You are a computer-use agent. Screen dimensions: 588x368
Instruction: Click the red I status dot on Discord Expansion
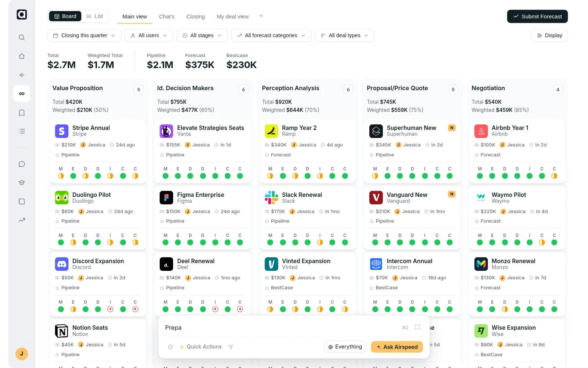pyautogui.click(x=110, y=309)
